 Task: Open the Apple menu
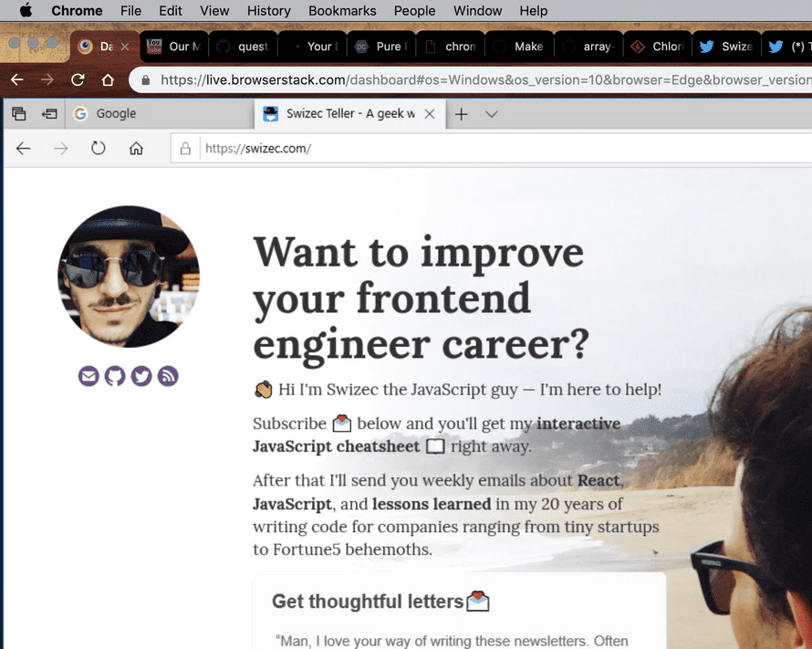click(x=26, y=11)
